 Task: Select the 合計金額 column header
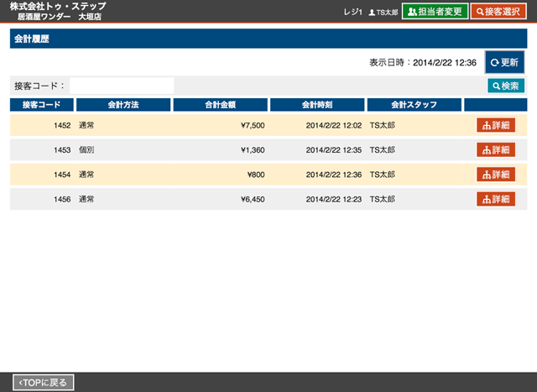pos(219,105)
